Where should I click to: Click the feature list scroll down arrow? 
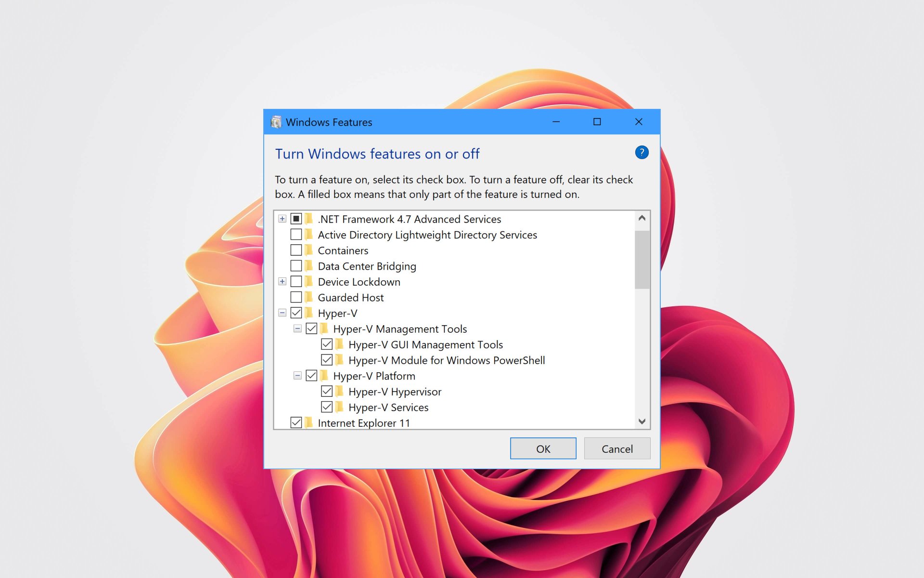click(642, 421)
